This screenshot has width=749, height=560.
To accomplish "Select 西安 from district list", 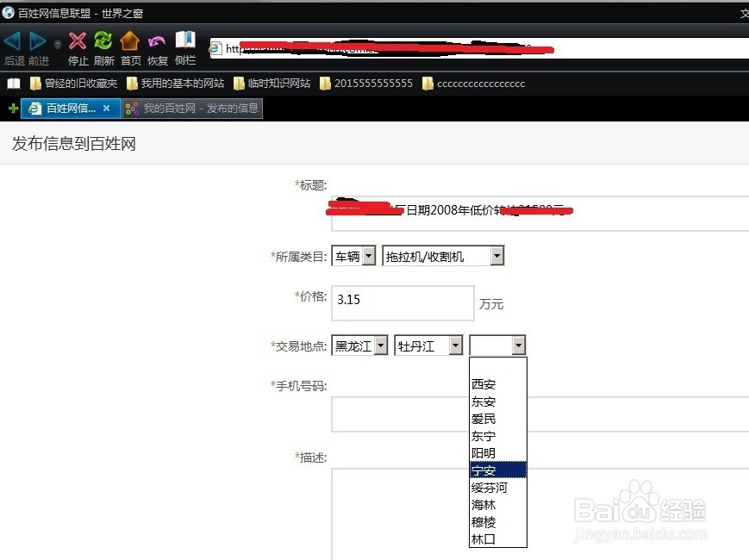I will pyautogui.click(x=497, y=384).
